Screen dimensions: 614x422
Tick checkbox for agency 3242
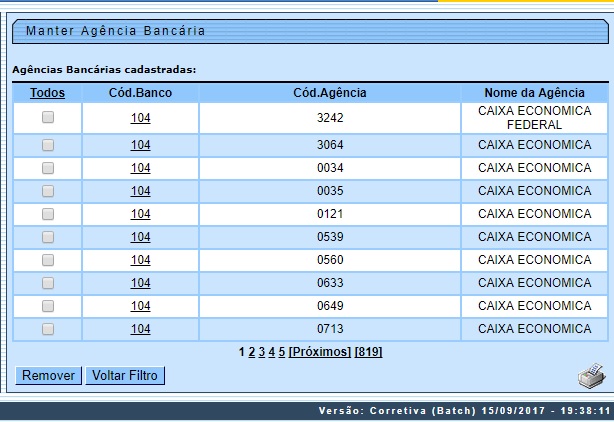coord(48,117)
